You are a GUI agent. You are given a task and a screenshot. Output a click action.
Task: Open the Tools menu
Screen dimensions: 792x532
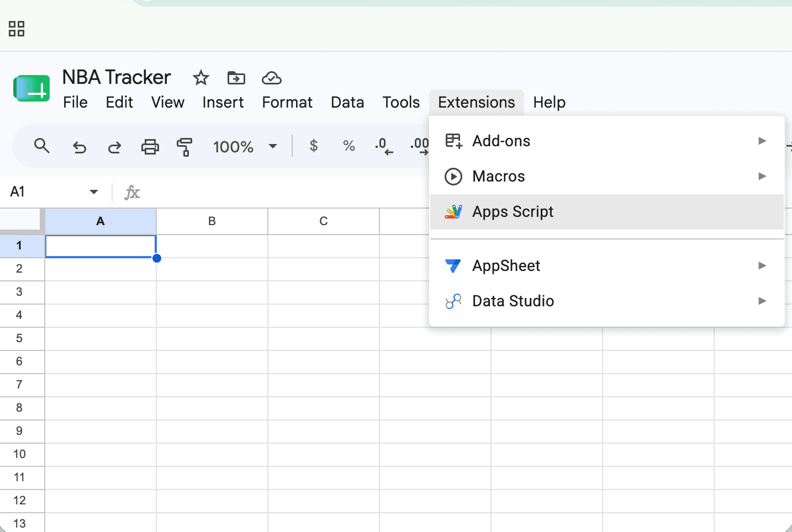(401, 103)
